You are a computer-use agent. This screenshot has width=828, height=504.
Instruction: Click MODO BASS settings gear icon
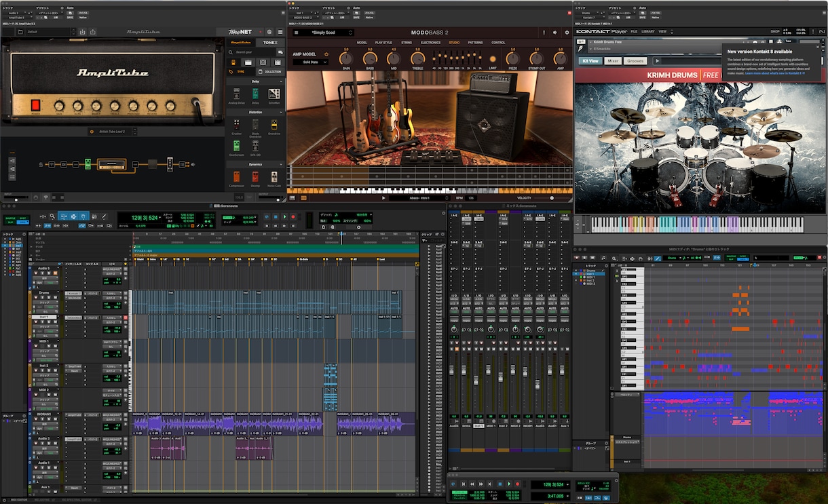pos(567,33)
